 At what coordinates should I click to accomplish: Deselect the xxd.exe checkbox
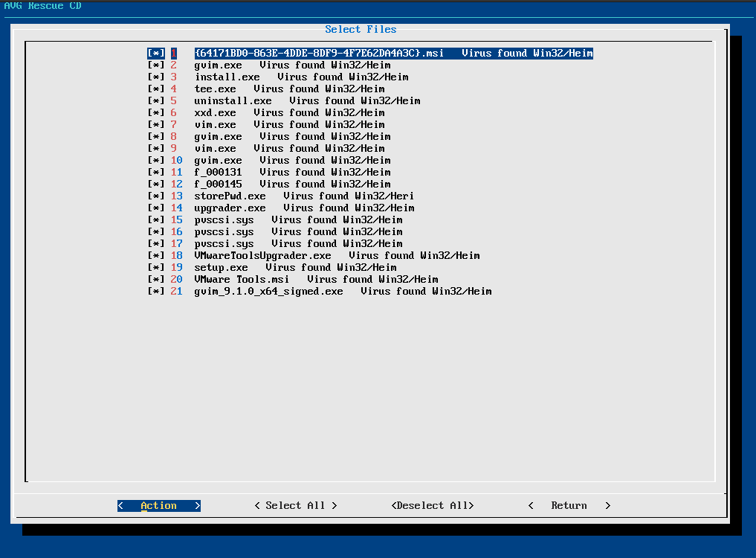[x=155, y=112]
